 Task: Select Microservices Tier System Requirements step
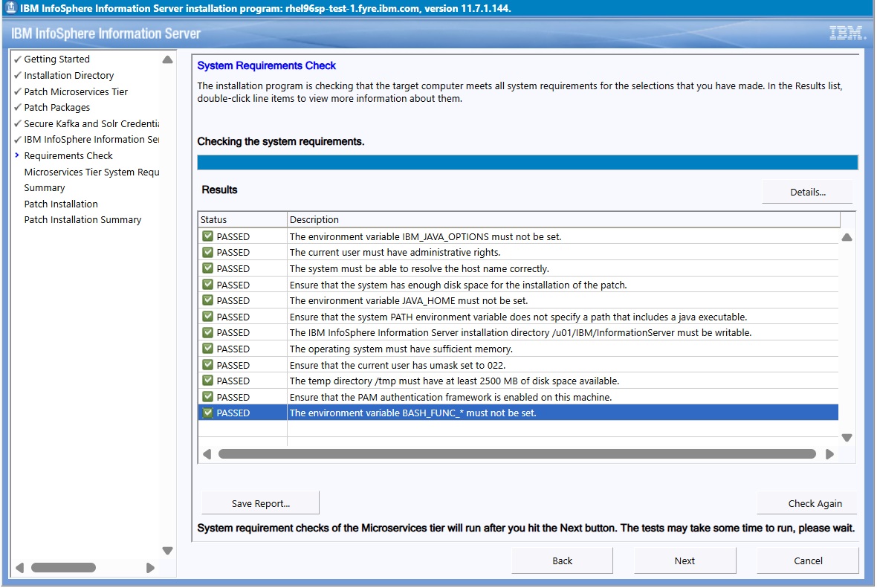click(91, 172)
